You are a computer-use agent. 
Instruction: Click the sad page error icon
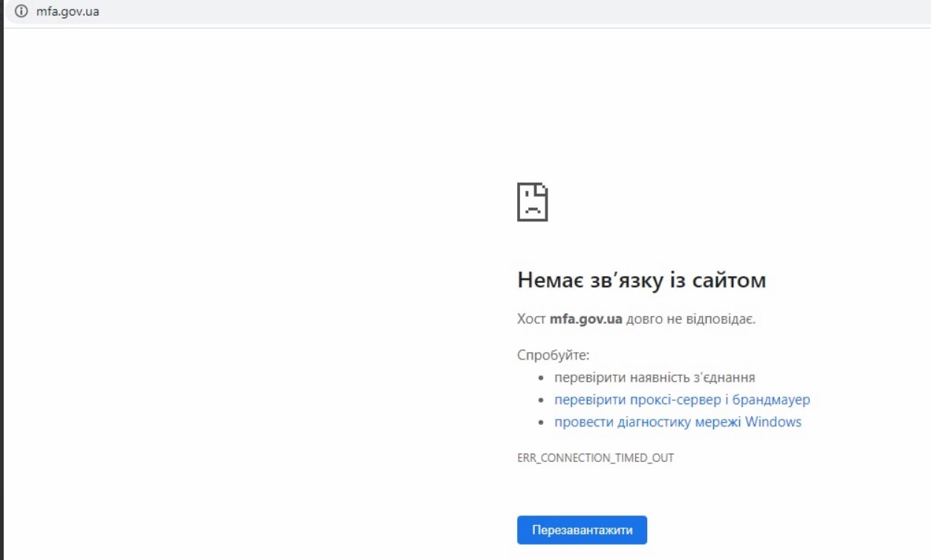533,201
